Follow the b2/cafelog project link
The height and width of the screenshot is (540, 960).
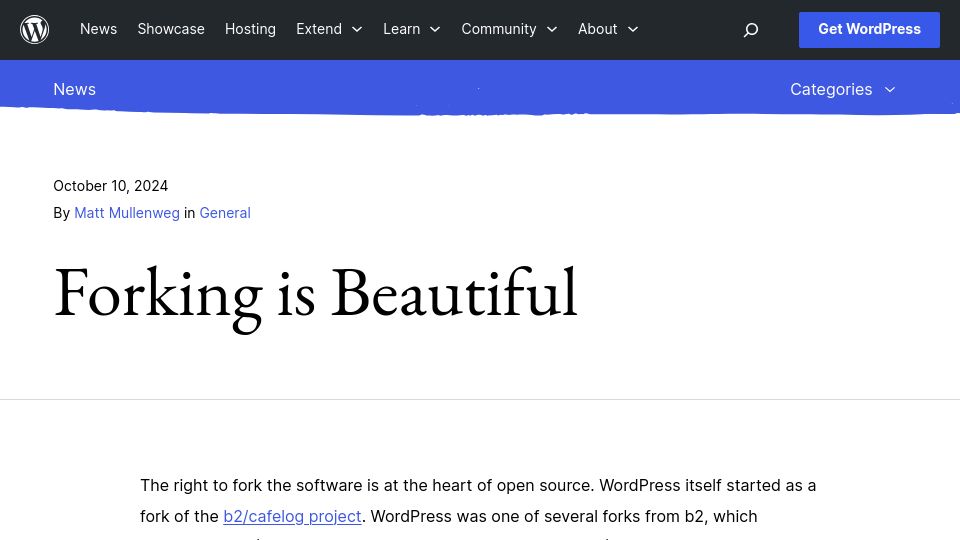coord(292,516)
